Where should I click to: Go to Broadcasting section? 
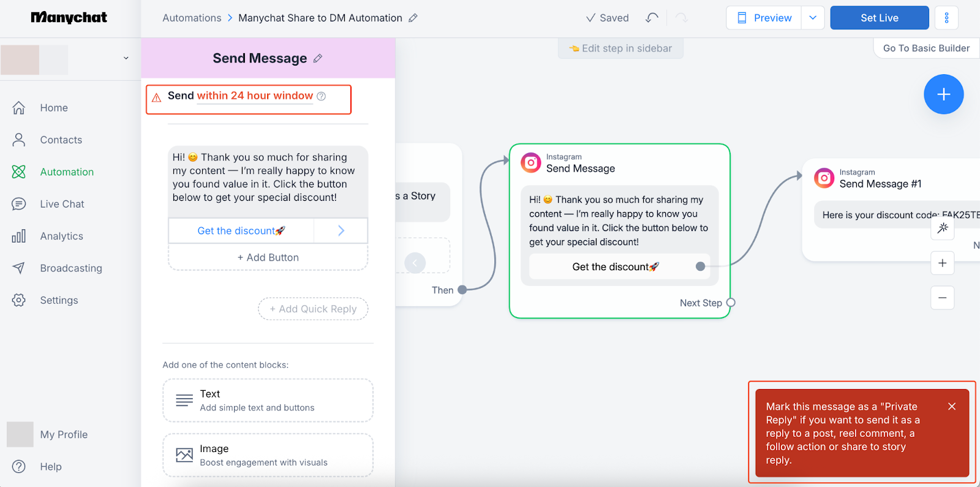71,268
